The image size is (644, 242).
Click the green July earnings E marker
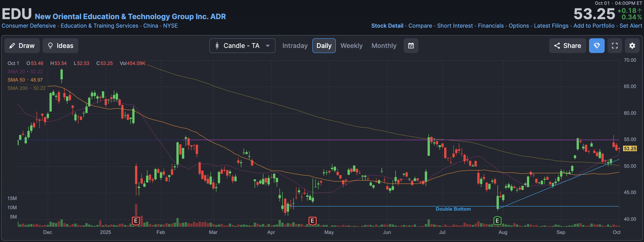click(497, 221)
